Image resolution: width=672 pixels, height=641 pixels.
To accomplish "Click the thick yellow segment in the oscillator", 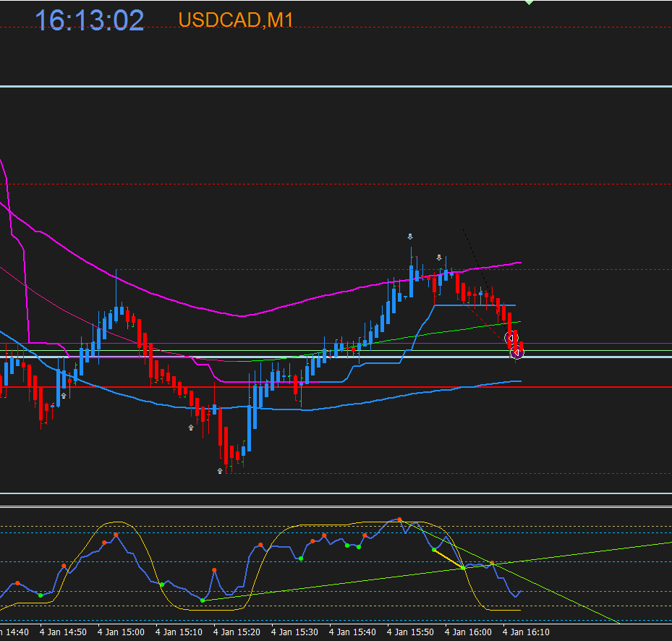I will point(448,559).
